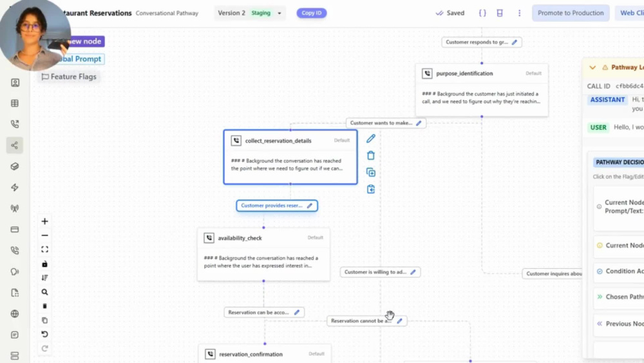
Task: Select the purpose_identification node
Action: point(482,90)
